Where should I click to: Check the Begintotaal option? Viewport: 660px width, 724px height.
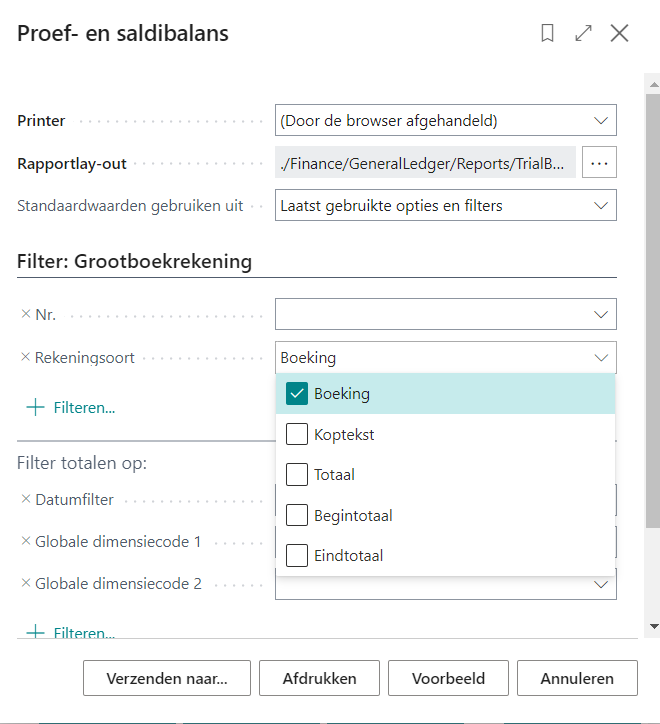[296, 516]
